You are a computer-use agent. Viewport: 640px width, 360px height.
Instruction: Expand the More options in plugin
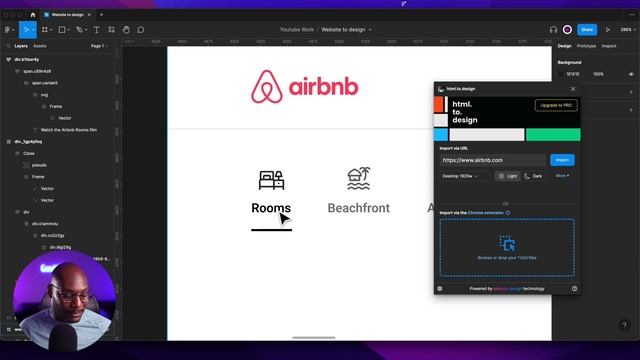pyautogui.click(x=562, y=176)
